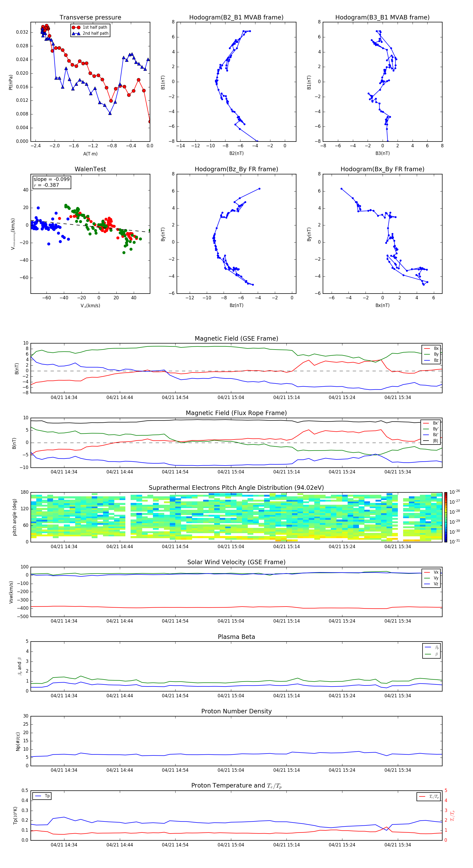Click the 'Bz(nT)' x-axis label
473x868 pixels.
point(236,305)
